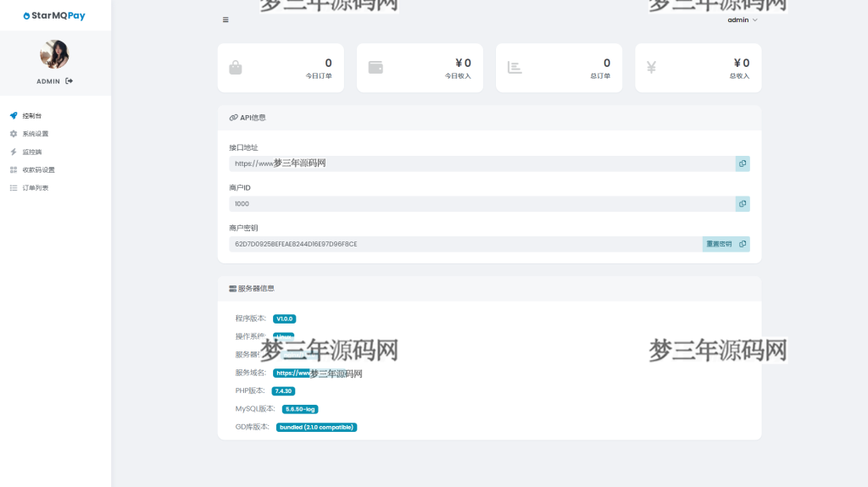
Task: Click the gear icon beside 系统设置
Action: point(14,134)
